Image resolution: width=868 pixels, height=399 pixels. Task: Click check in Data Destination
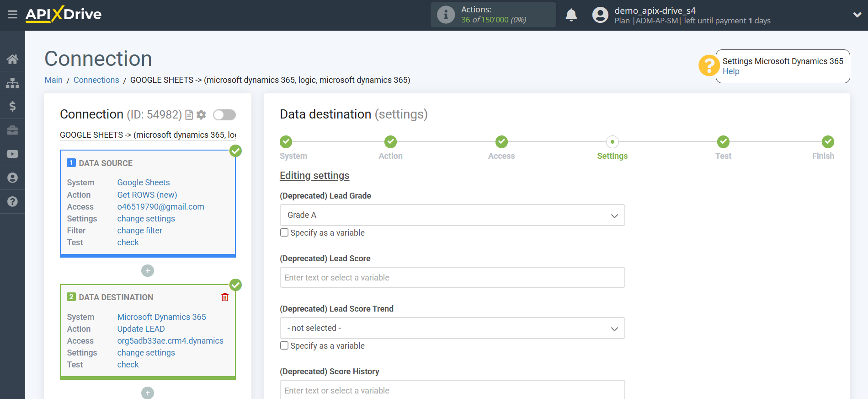coord(128,365)
